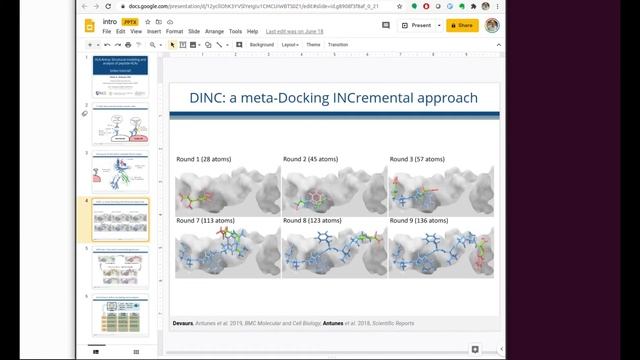Switch to filmstrip view at bottom
Image resolution: width=640 pixels, height=360 pixels.
(96, 351)
